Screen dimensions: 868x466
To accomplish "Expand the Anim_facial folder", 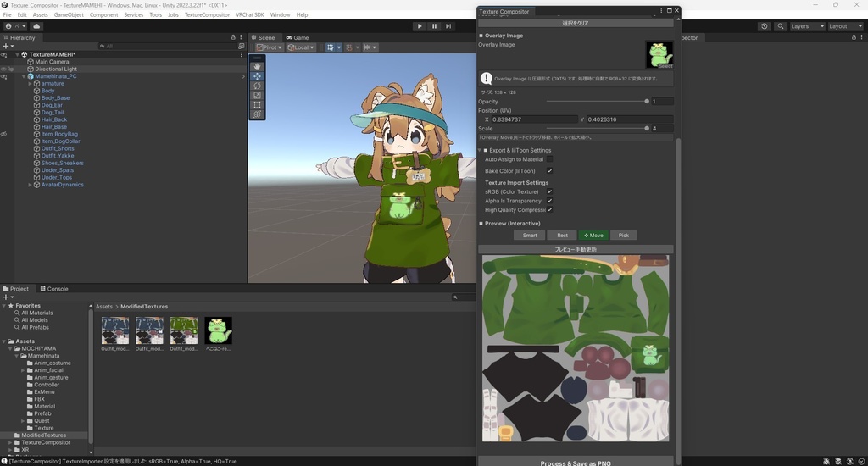I will click(23, 370).
